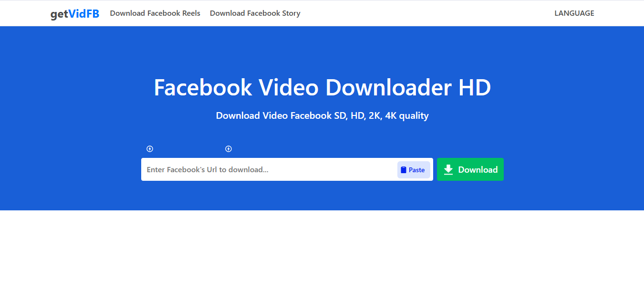Image resolution: width=644 pixels, height=301 pixels.
Task: Click the 'Download Video Facebook SD, HD, 2K, 4K quality' subtitle
Action: coord(322,115)
